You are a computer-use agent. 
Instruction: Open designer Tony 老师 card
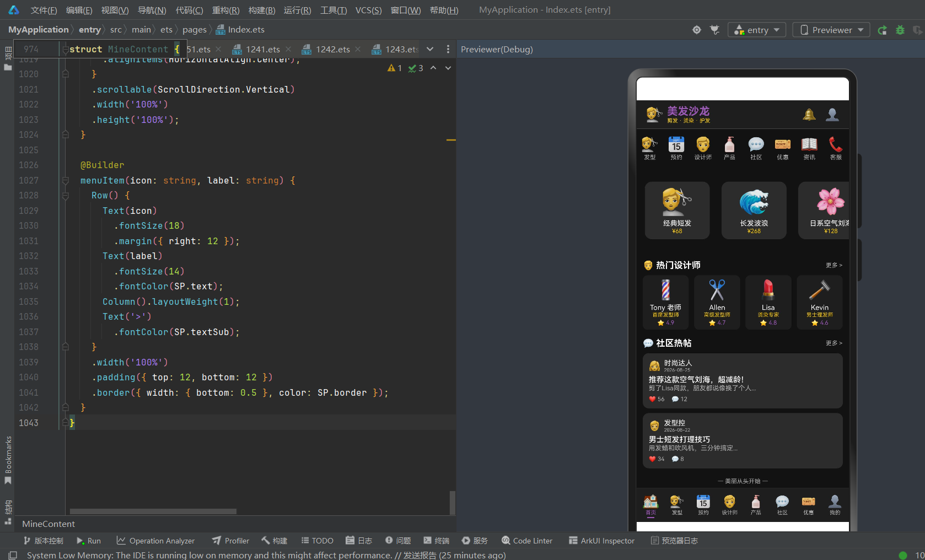pyautogui.click(x=665, y=303)
